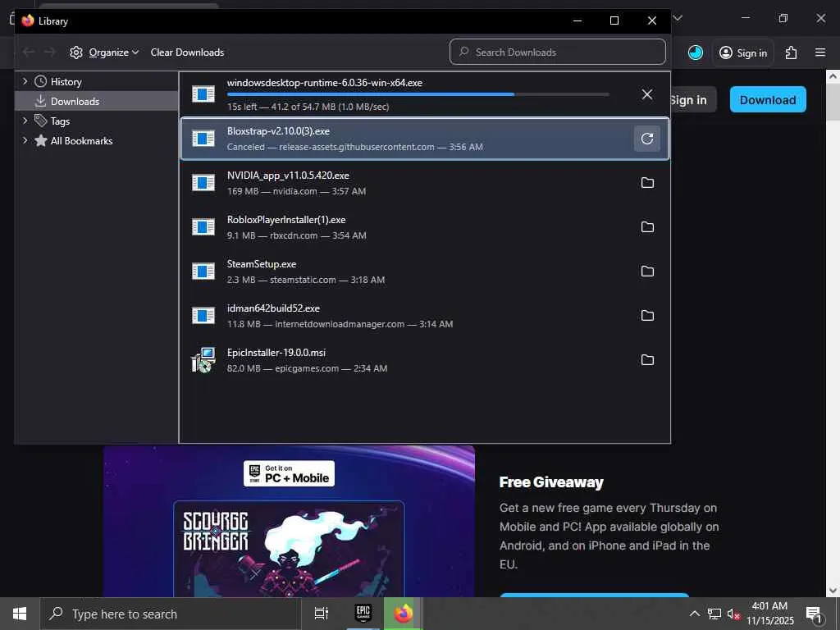Open the notification center icon
The image size is (840, 630).
814,614
